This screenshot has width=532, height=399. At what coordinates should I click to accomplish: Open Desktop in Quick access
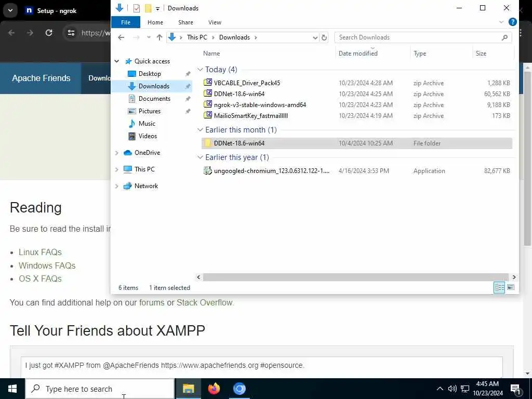tap(150, 74)
